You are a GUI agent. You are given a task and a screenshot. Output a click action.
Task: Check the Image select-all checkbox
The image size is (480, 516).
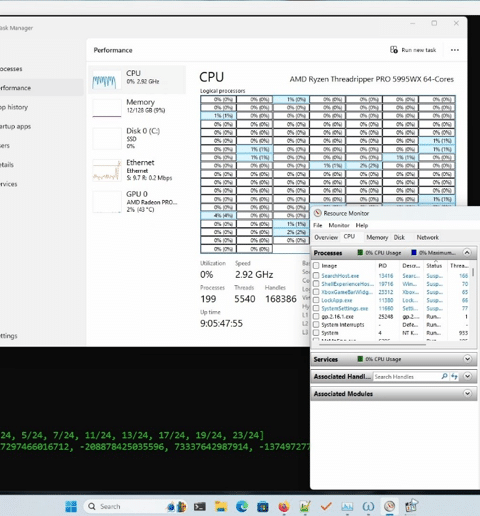pos(316,265)
